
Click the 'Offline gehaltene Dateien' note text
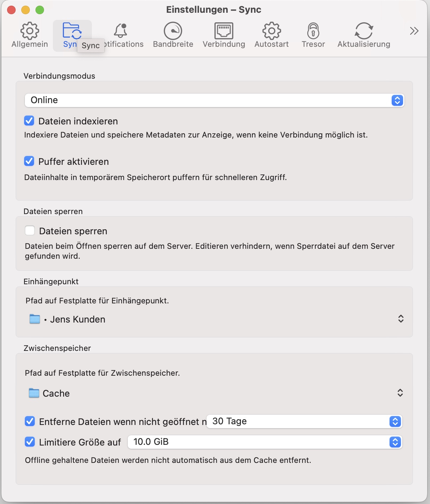[x=168, y=460]
